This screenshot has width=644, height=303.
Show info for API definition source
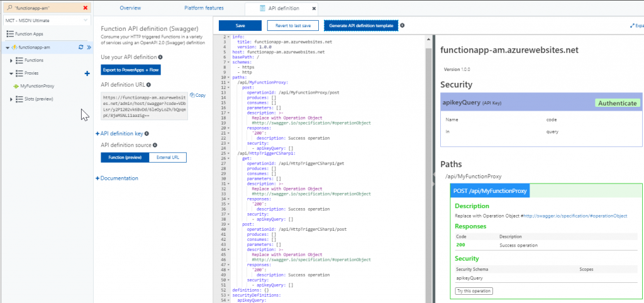pos(155,145)
